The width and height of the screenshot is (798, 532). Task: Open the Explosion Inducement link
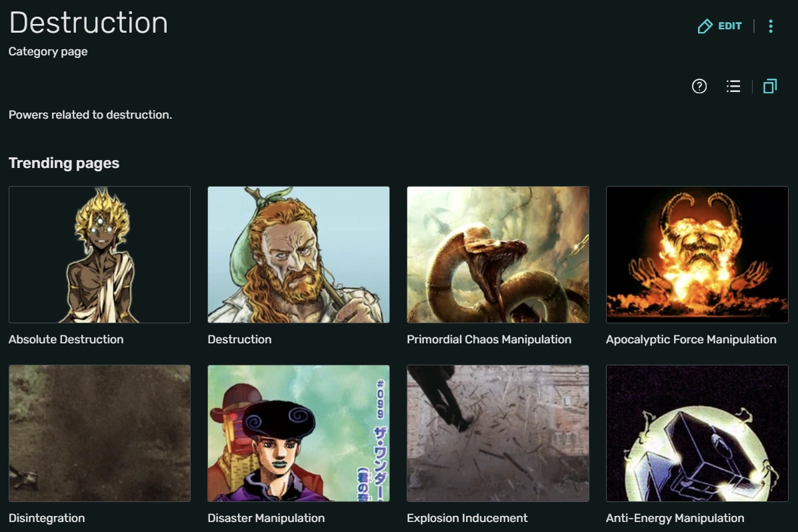(x=466, y=518)
